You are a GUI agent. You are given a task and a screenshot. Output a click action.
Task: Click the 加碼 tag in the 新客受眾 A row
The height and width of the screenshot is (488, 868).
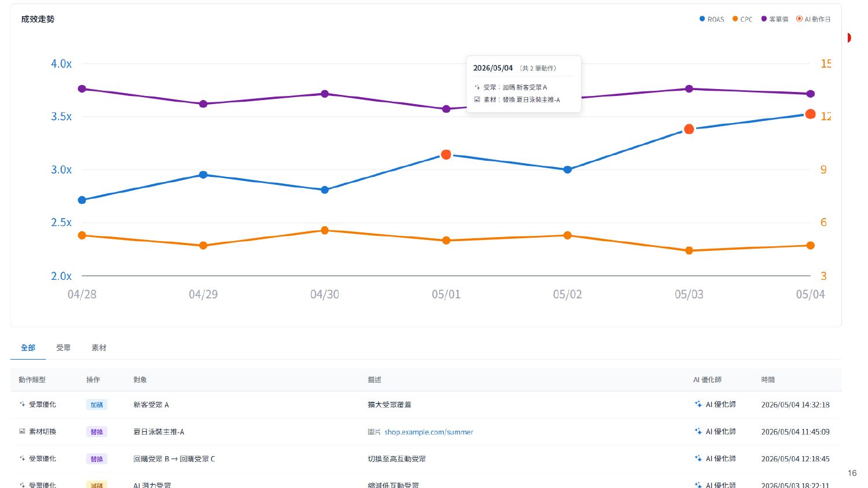click(x=97, y=405)
